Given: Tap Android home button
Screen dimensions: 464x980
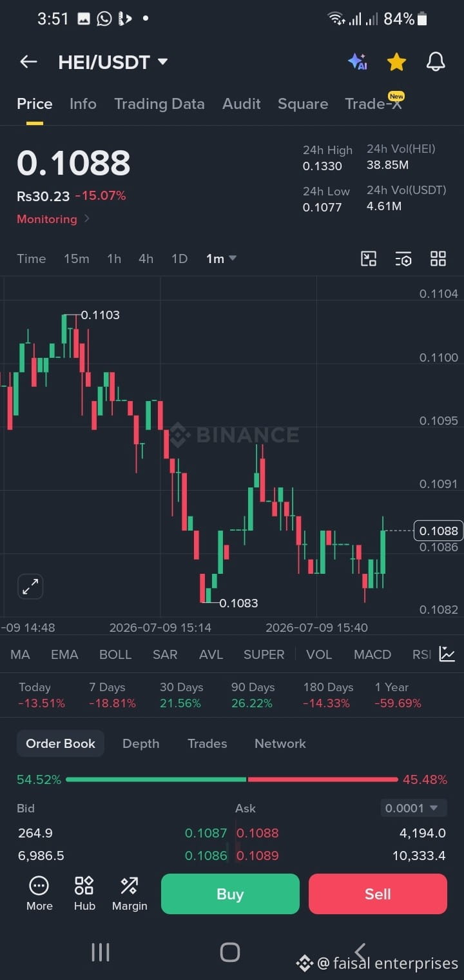Looking at the screenshot, I should [x=230, y=952].
